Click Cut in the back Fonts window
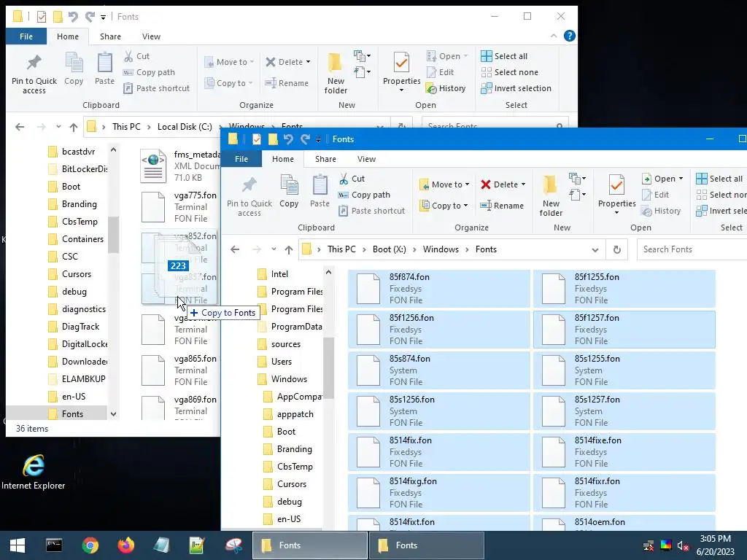The image size is (747, 560). (x=136, y=56)
